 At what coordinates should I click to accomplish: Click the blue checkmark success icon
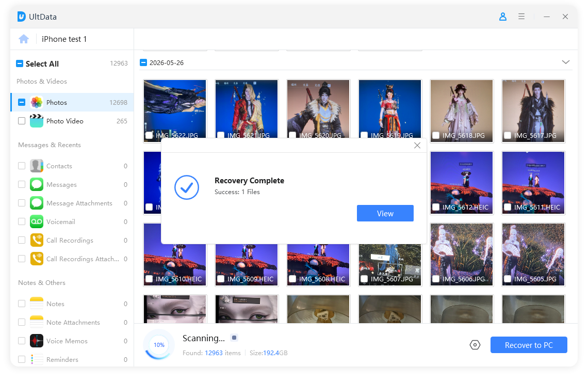(x=186, y=187)
